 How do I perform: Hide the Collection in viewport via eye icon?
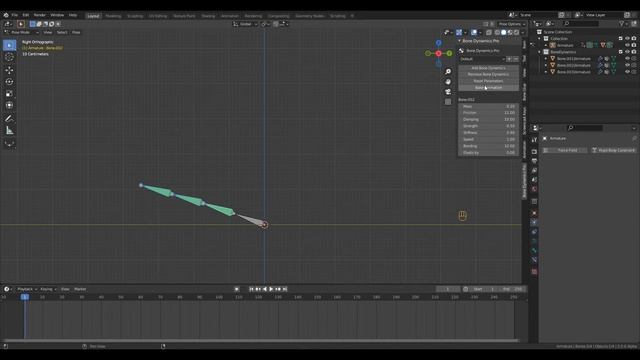[x=627, y=38]
